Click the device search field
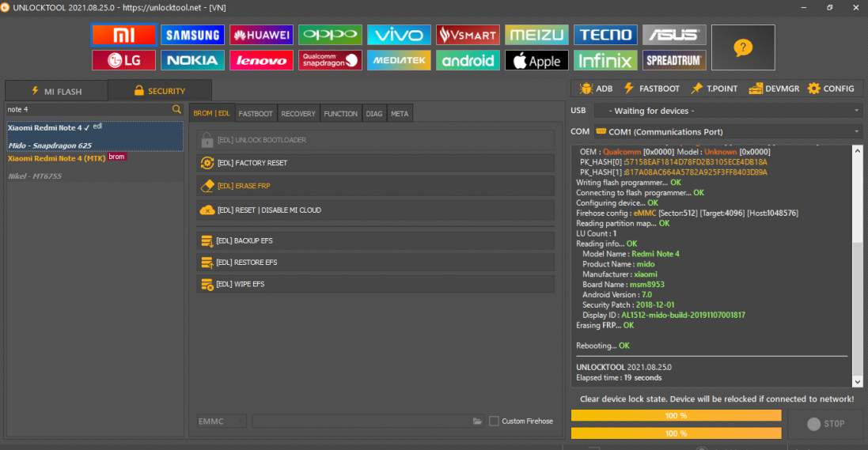This screenshot has height=450, width=868. tap(89, 110)
